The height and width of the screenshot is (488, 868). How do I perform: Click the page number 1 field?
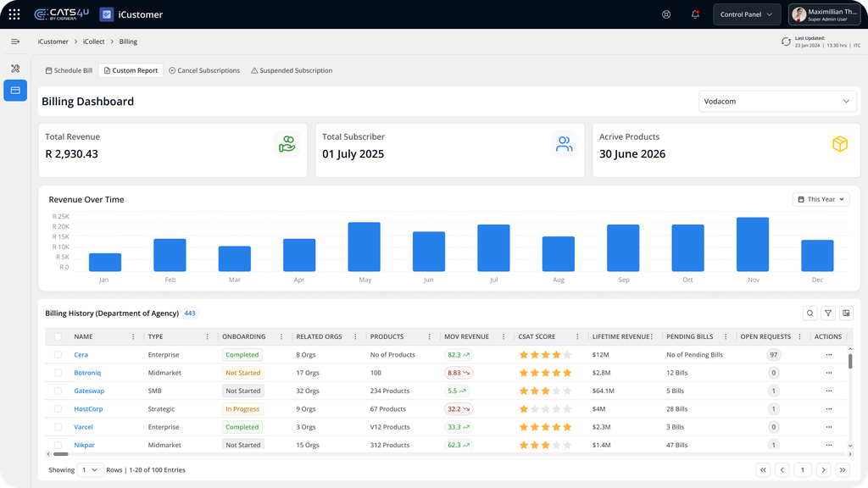803,469
